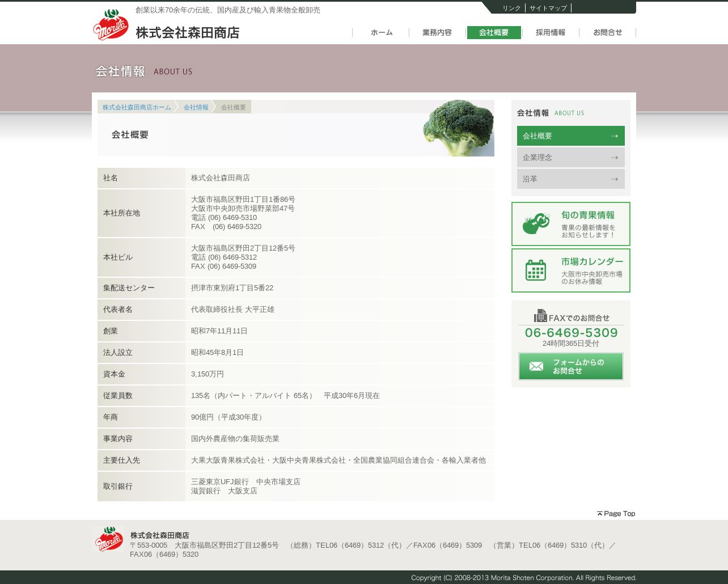Click the 社名 table row label

[x=111, y=178]
